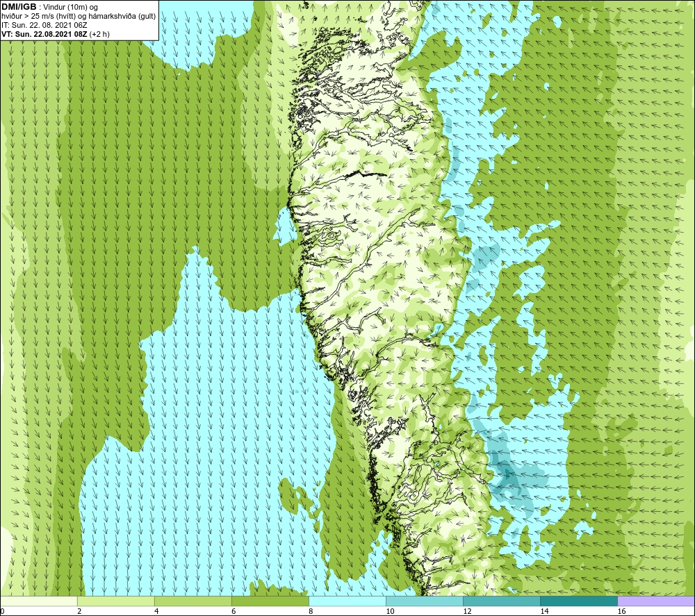Screen dimensions: 695x616
Task: Click the 10–12 m/s turquoise legend swatch
Action: (425, 601)
